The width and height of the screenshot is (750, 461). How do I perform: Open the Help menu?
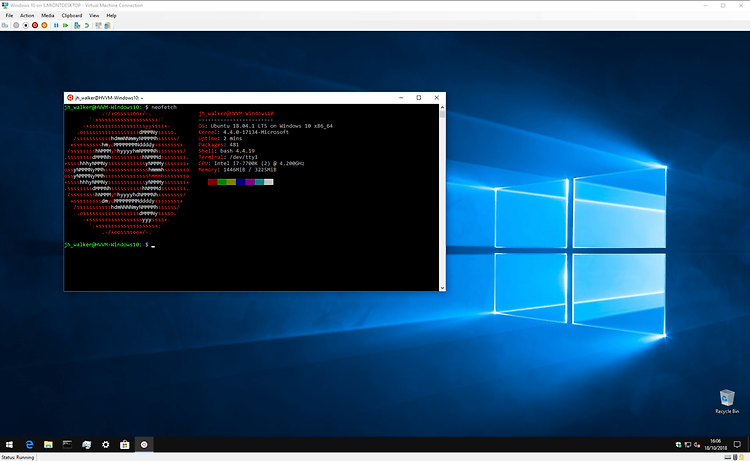point(111,15)
